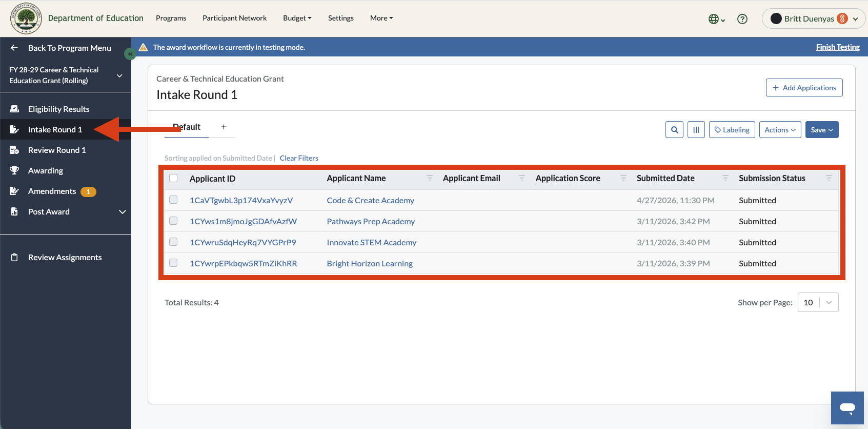Add a new view tab with plus
Screen dimensions: 868x429
(224, 127)
